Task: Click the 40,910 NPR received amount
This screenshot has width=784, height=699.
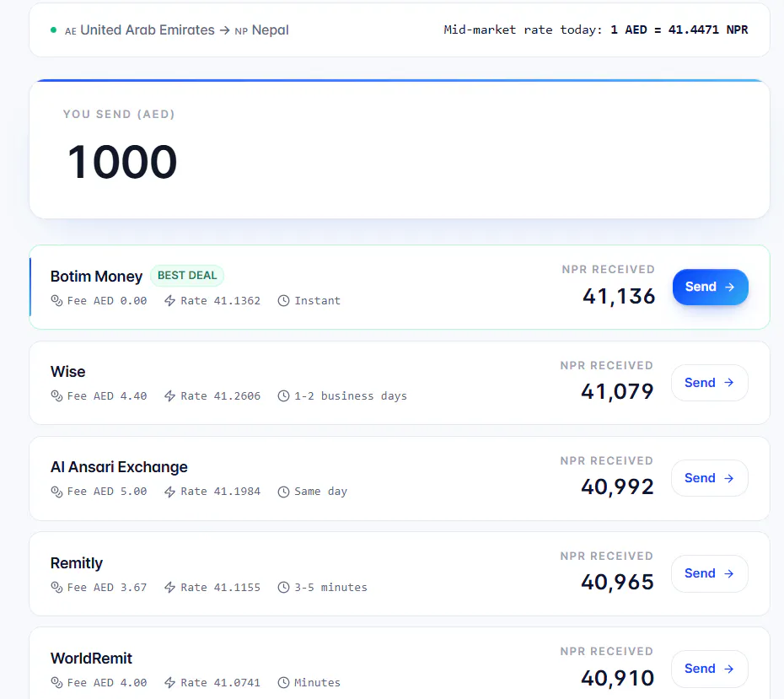Action: point(617,678)
